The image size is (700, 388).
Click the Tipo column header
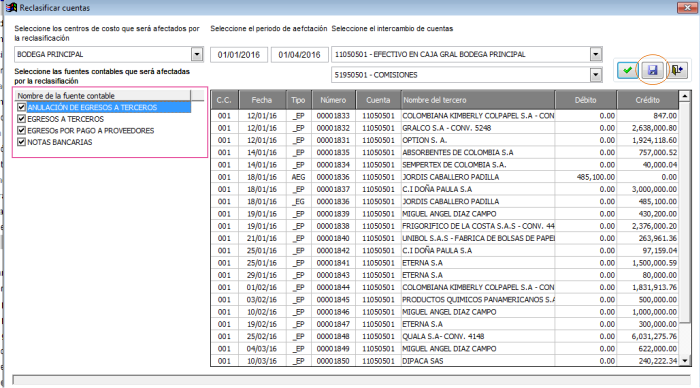point(298,100)
